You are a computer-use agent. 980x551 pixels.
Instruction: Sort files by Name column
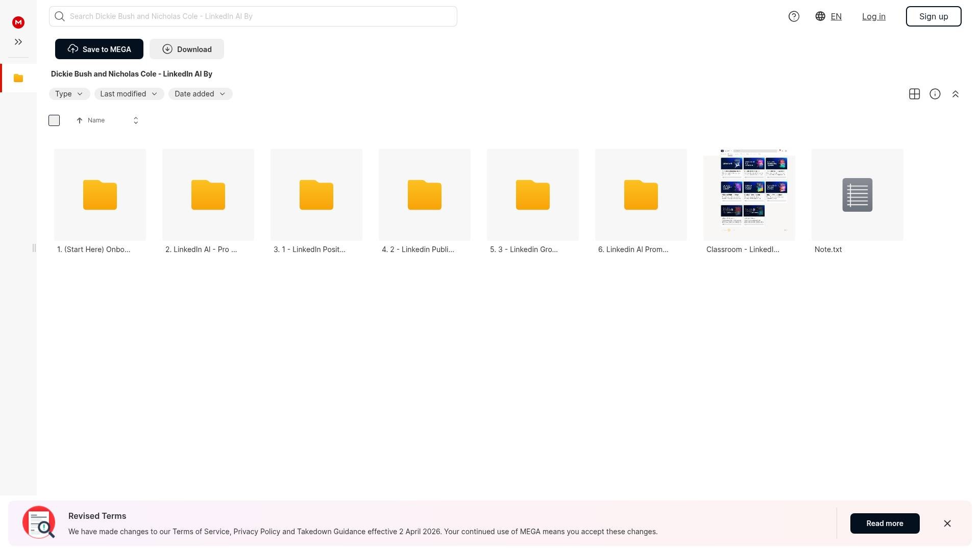click(95, 120)
